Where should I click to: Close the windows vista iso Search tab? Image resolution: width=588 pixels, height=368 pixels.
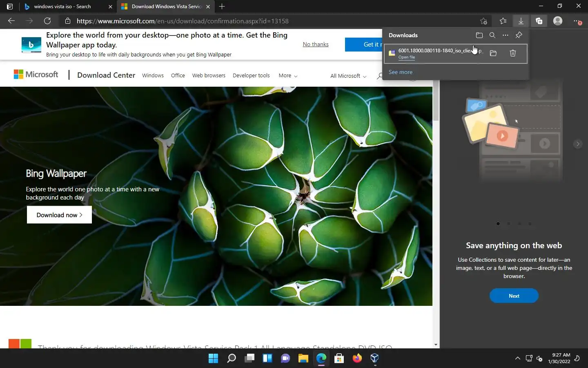[x=110, y=7]
